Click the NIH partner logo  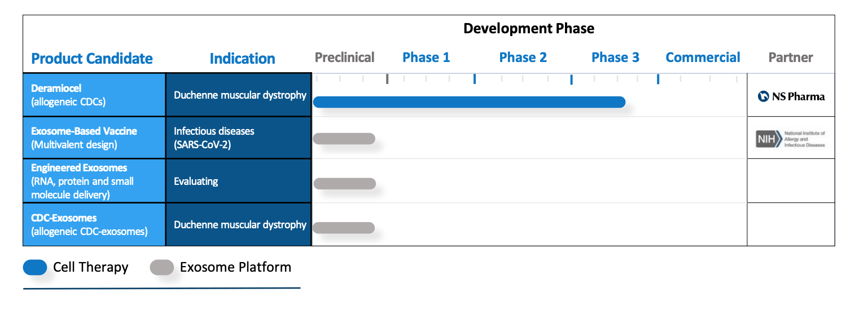pos(790,139)
